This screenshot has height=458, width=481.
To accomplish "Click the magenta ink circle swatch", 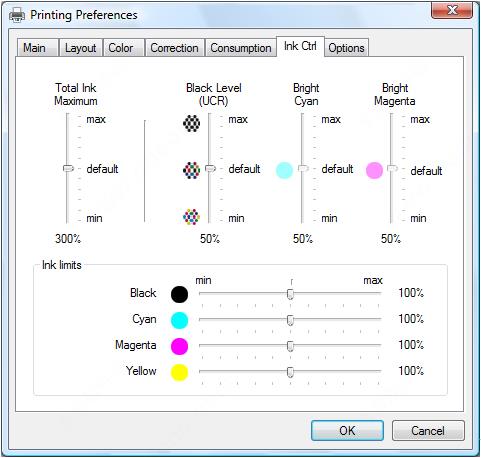I will [x=179, y=346].
